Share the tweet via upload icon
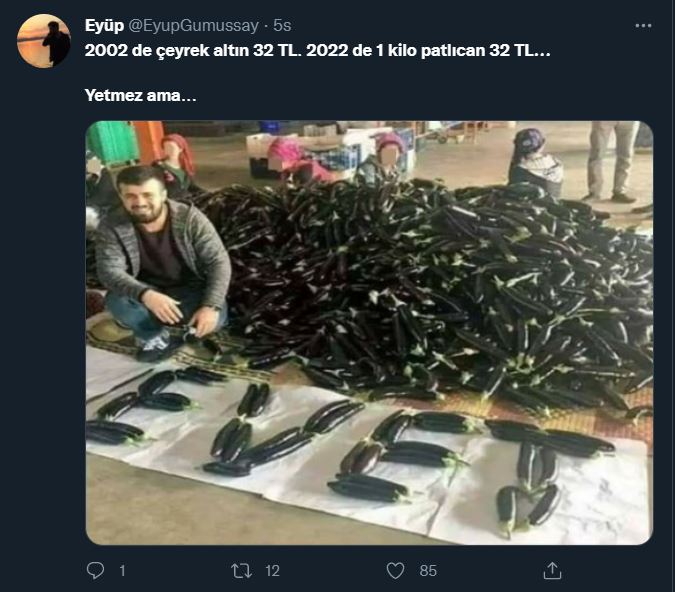675x592 pixels. click(x=551, y=570)
